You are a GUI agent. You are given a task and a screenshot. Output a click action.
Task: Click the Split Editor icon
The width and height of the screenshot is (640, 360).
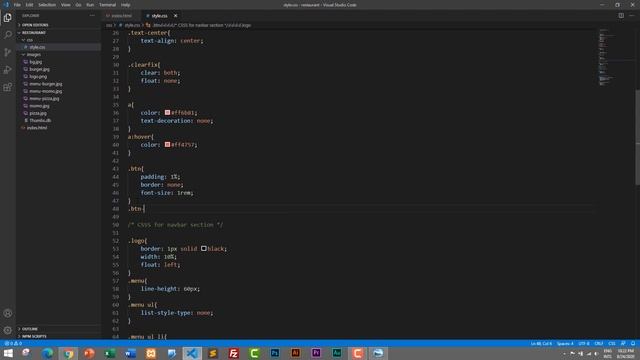click(621, 16)
